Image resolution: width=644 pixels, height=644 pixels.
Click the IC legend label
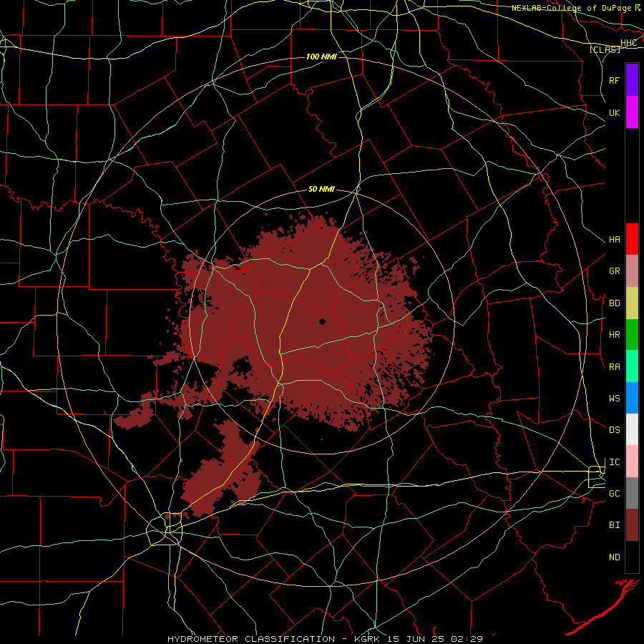coord(614,462)
